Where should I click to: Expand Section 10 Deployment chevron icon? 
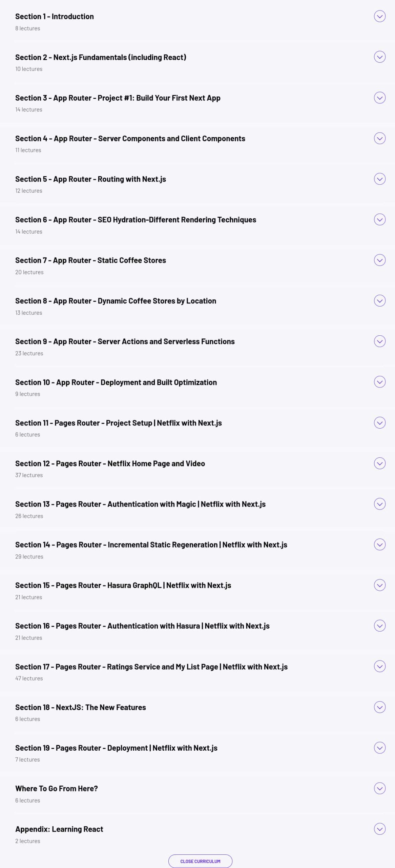point(379,382)
